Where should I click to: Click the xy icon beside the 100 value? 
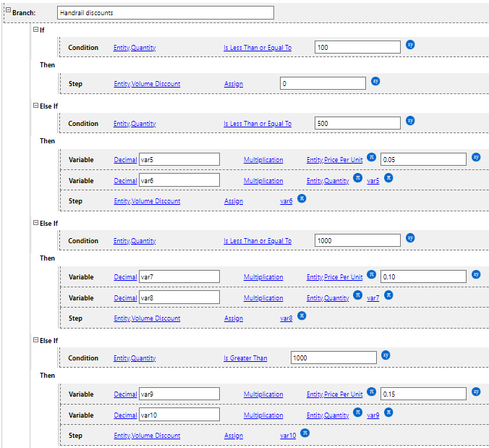(410, 45)
